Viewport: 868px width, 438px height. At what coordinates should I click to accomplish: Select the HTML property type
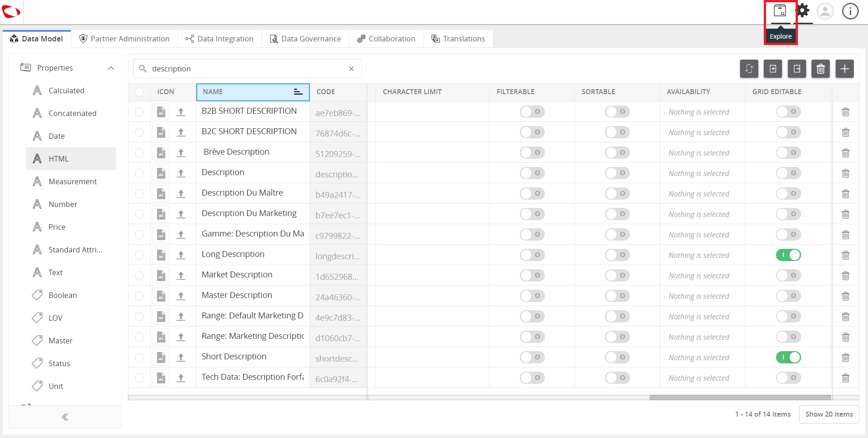[x=71, y=159]
